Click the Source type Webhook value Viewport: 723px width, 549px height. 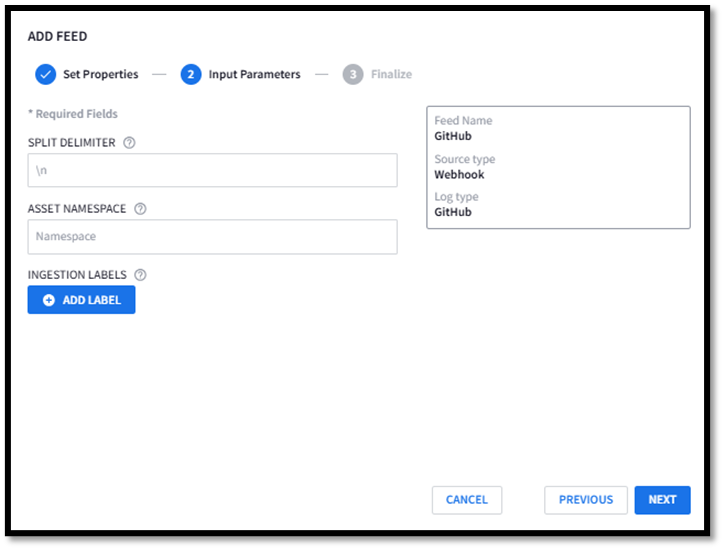pos(459,175)
